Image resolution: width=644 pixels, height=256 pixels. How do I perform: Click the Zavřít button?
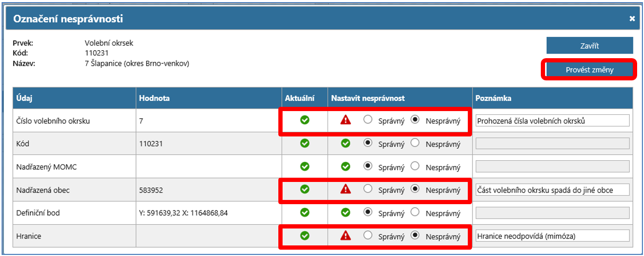tap(589, 45)
